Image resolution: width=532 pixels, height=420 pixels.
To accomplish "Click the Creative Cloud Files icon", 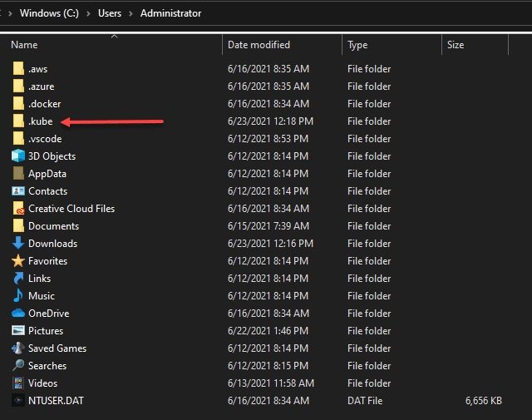I will point(18,209).
